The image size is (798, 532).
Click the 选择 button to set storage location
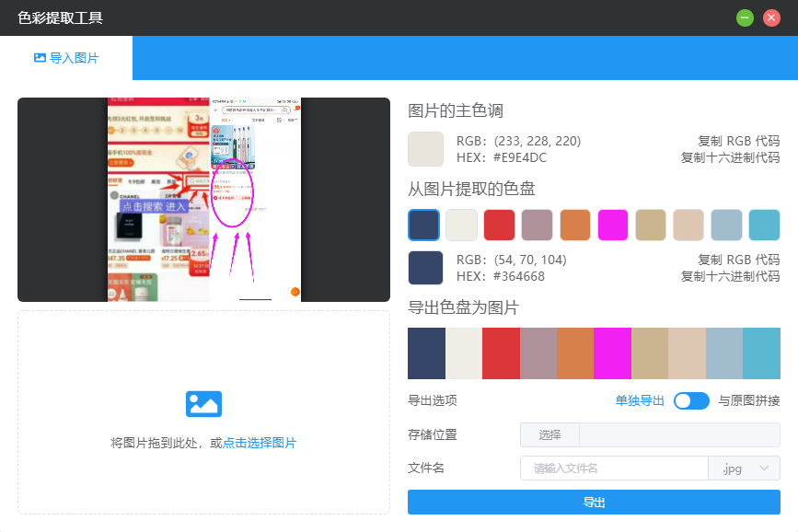[x=549, y=434]
